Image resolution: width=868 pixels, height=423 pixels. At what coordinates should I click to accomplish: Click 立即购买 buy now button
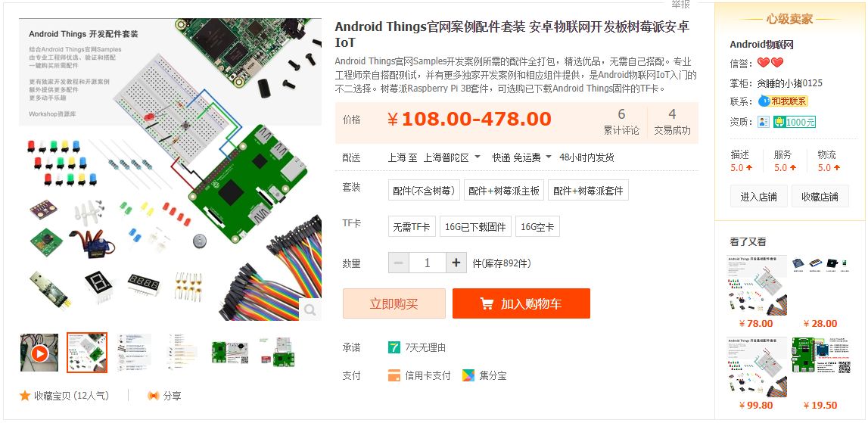click(394, 303)
